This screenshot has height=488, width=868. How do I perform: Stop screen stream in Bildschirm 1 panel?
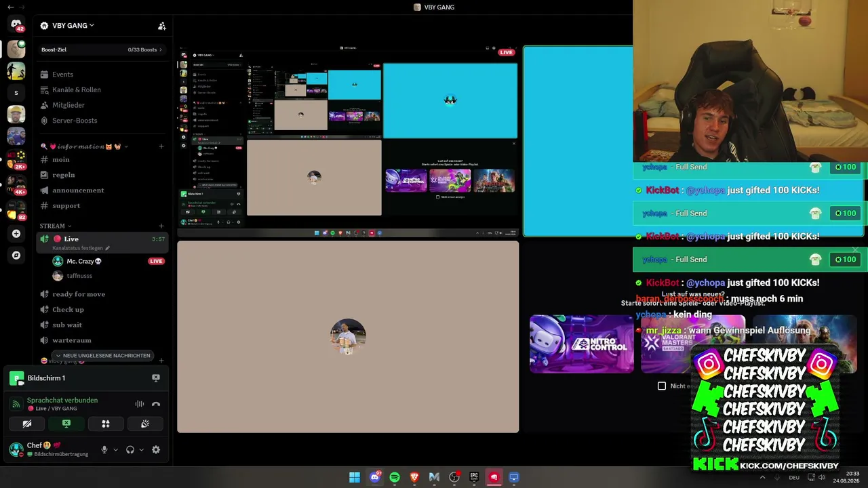coord(156,378)
